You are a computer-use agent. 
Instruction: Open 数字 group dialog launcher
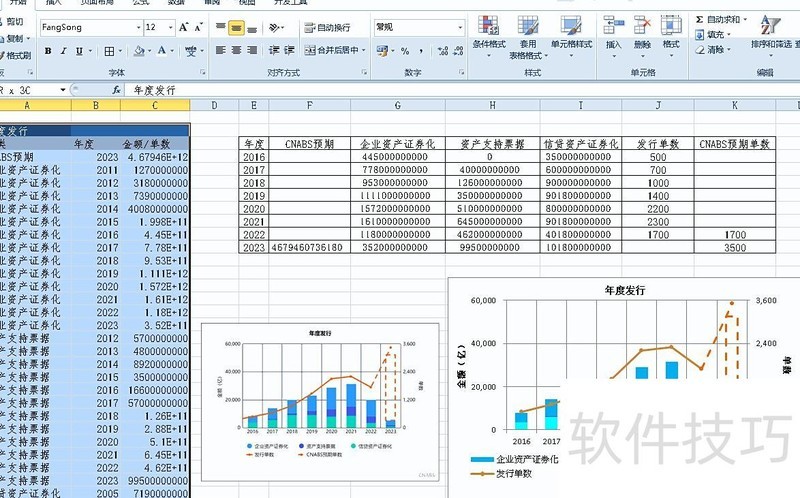(461, 72)
